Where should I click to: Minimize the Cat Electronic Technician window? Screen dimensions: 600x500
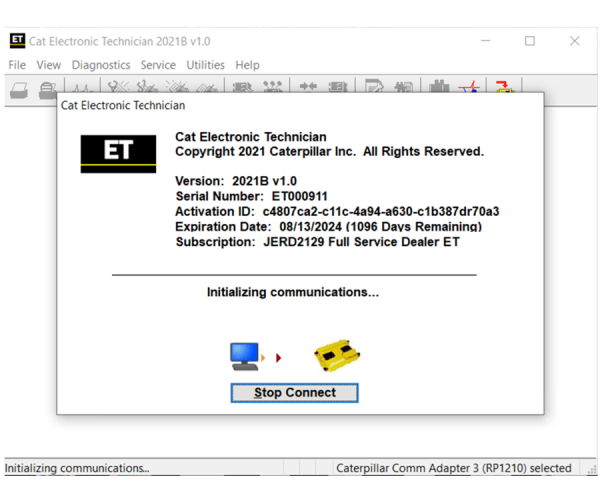486,41
